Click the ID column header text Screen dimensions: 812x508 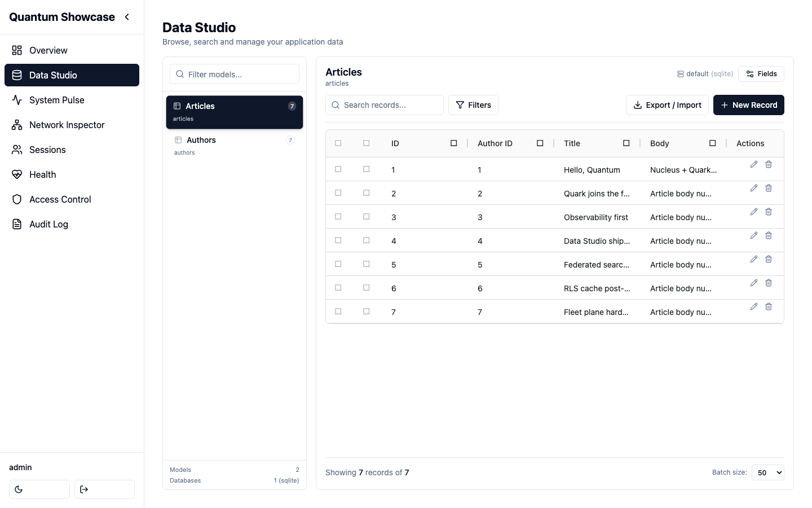click(x=395, y=143)
